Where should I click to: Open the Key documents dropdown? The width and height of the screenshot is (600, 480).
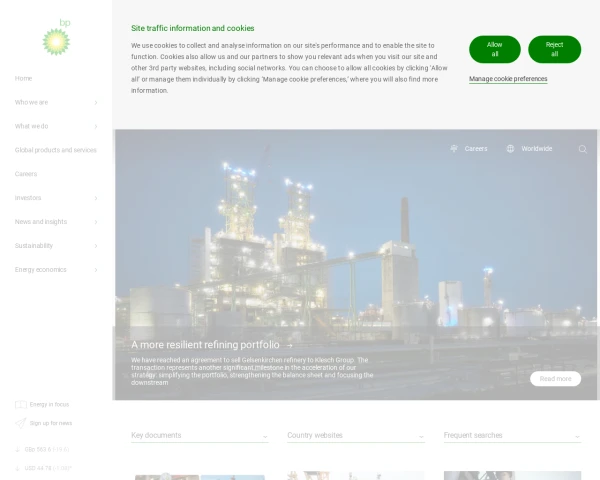[199, 436]
